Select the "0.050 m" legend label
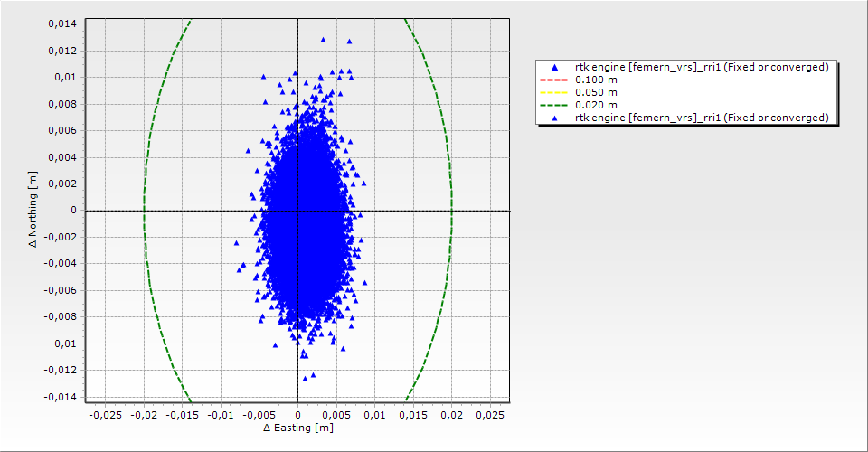The image size is (868, 452). point(597,92)
